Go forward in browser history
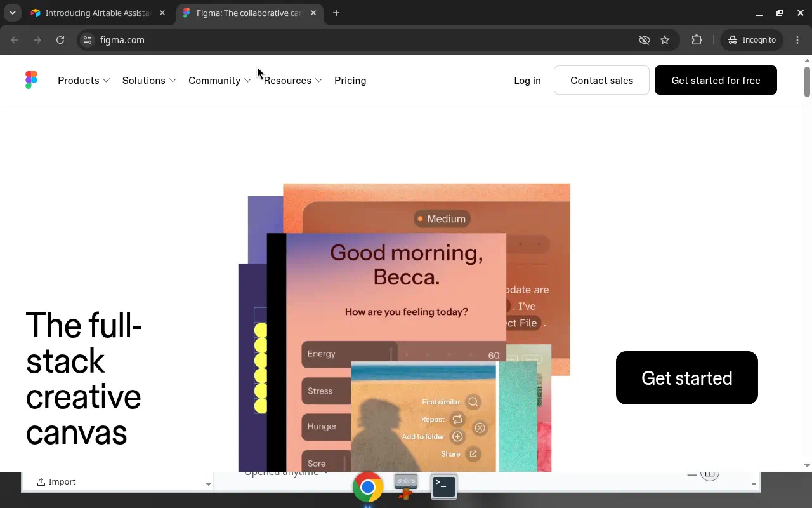The height and width of the screenshot is (508, 812). pos(37,40)
